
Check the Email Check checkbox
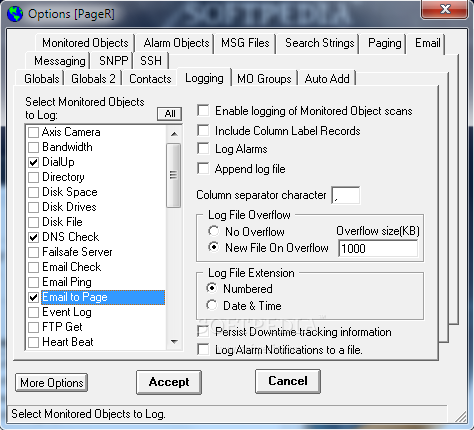[33, 267]
